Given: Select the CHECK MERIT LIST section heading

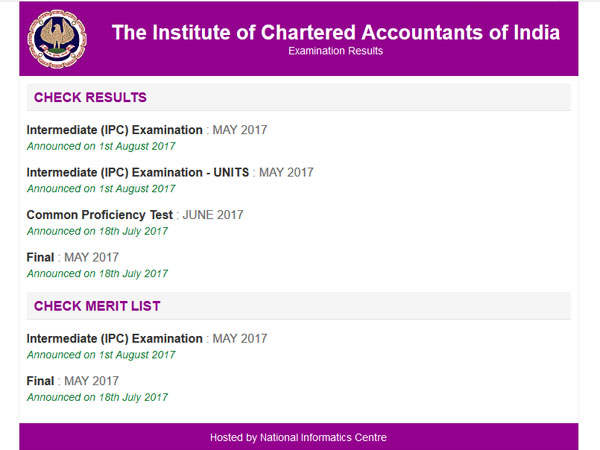Looking at the screenshot, I should coord(97,306).
